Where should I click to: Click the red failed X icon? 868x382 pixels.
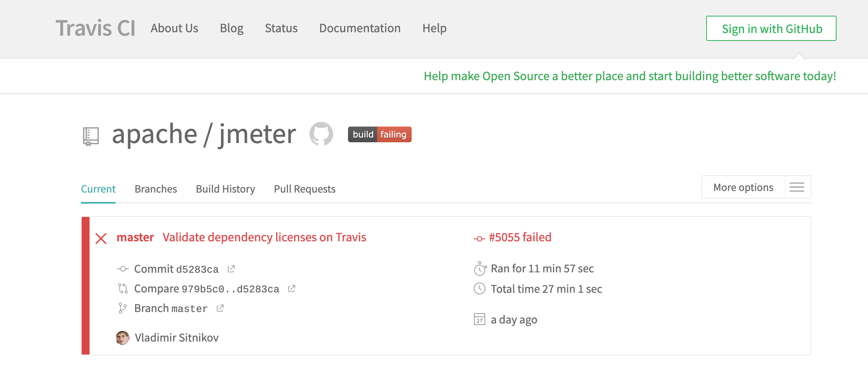(x=101, y=238)
